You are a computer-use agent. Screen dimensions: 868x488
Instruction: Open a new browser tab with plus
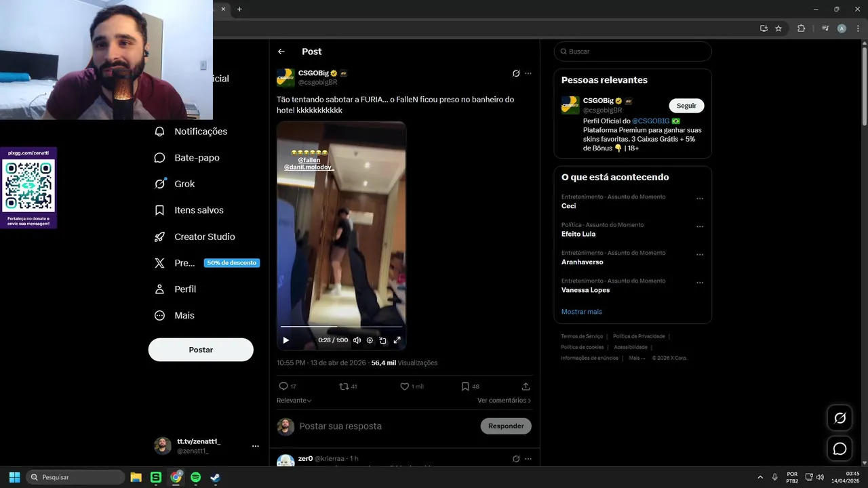(239, 9)
